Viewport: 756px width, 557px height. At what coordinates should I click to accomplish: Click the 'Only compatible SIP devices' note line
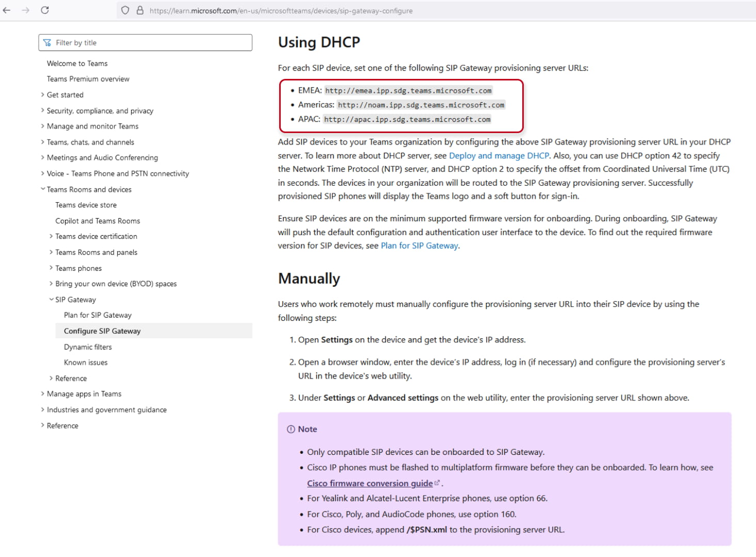pyautogui.click(x=426, y=452)
